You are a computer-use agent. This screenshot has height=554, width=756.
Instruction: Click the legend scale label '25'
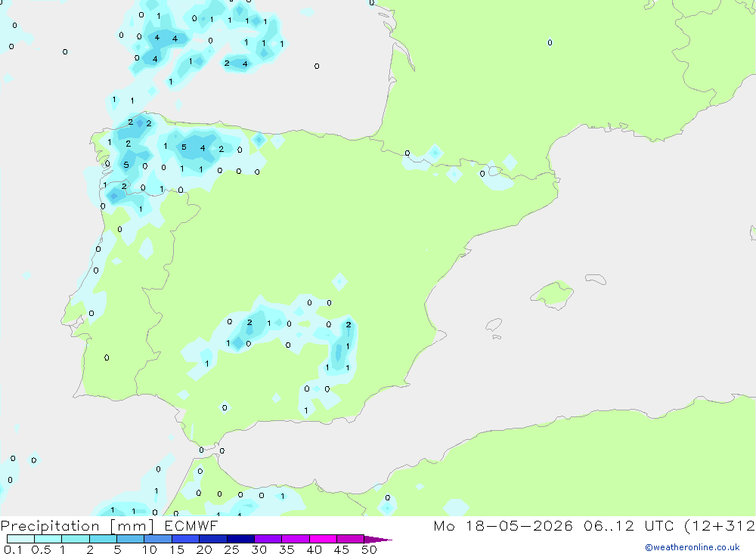pos(231,549)
